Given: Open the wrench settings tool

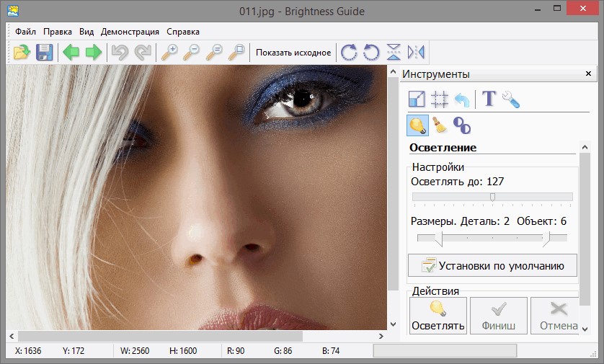Looking at the screenshot, I should click(x=511, y=99).
